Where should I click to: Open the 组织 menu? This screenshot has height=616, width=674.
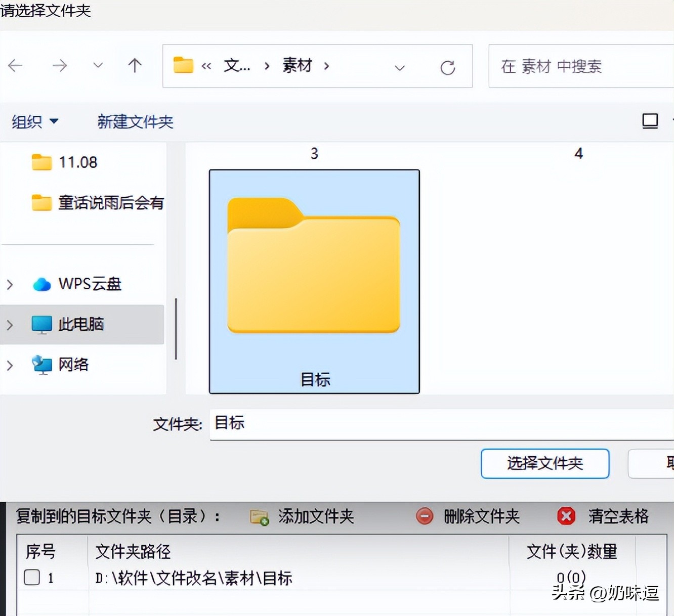pyautogui.click(x=35, y=121)
